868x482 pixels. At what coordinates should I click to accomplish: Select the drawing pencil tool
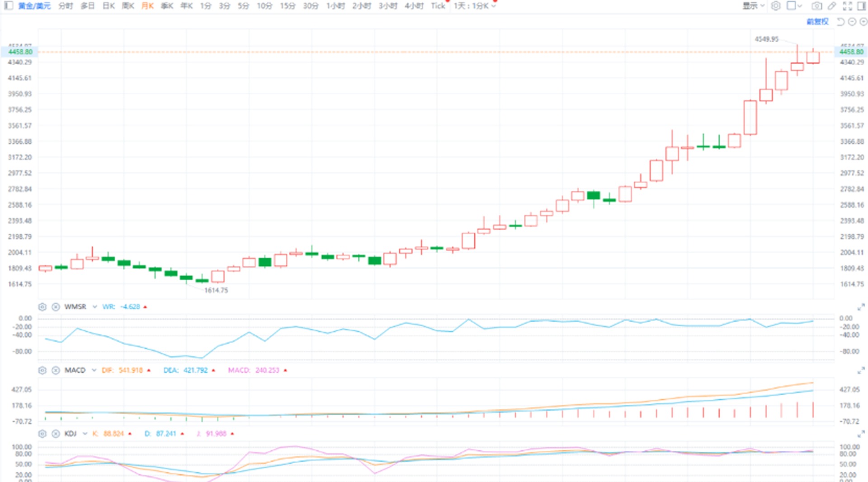(x=832, y=6)
